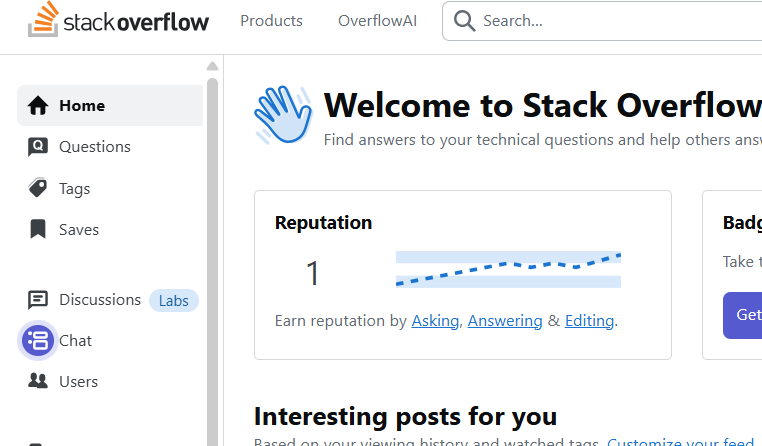Open Chat with the purple chat icon

click(39, 341)
